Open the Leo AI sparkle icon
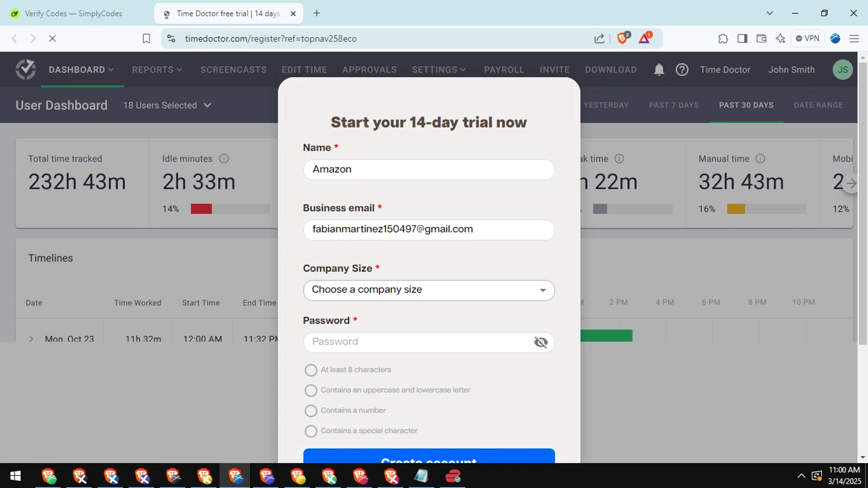 click(780, 38)
